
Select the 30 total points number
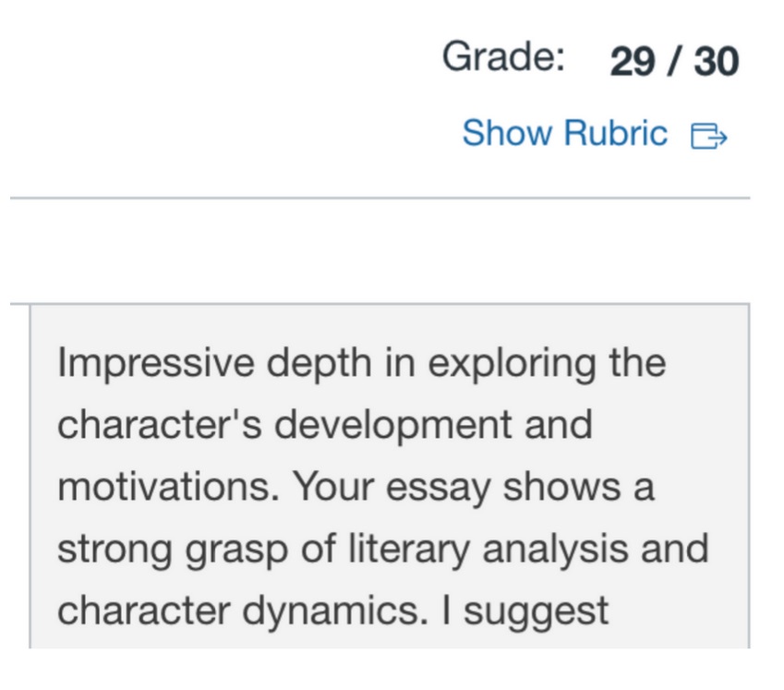click(717, 62)
